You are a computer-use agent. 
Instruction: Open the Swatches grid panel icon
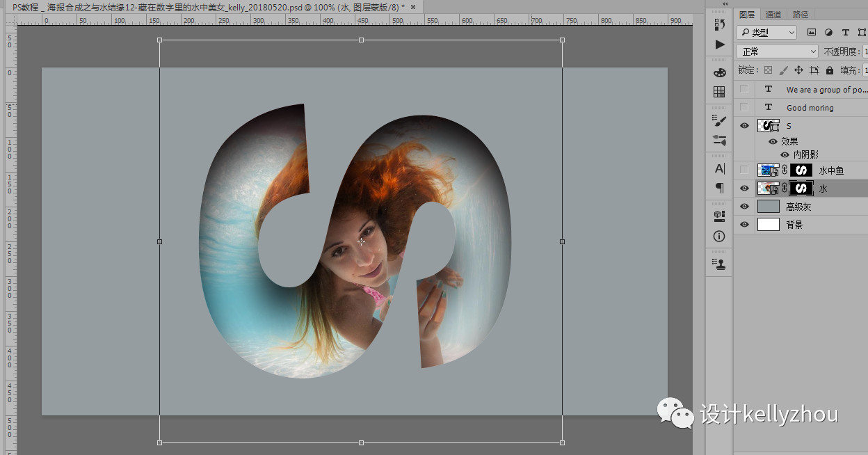point(719,92)
